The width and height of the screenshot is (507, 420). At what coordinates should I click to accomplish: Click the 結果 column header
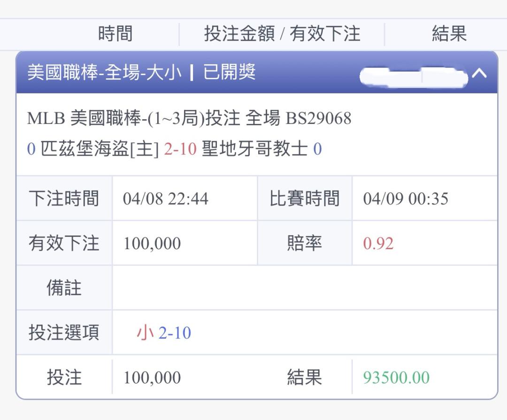pos(449,34)
